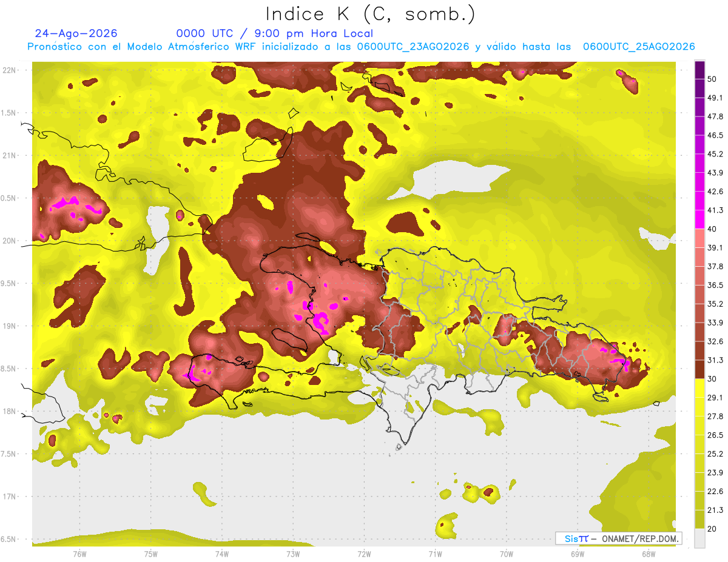728x562 pixels.
Task: Click the "73W" longitude label
Action: (x=293, y=554)
